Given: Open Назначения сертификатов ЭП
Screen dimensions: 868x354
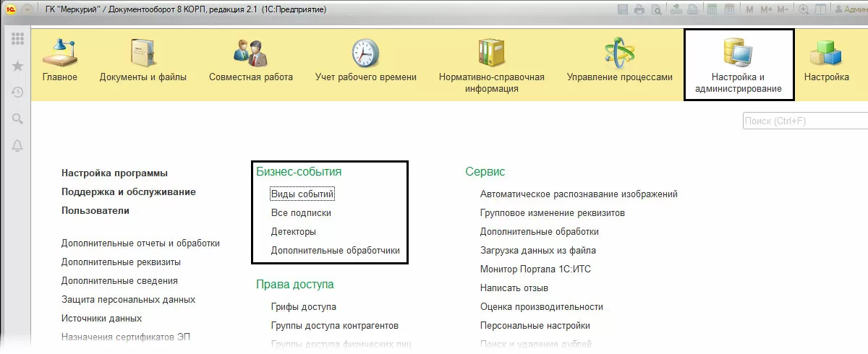Looking at the screenshot, I should pyautogui.click(x=126, y=337).
